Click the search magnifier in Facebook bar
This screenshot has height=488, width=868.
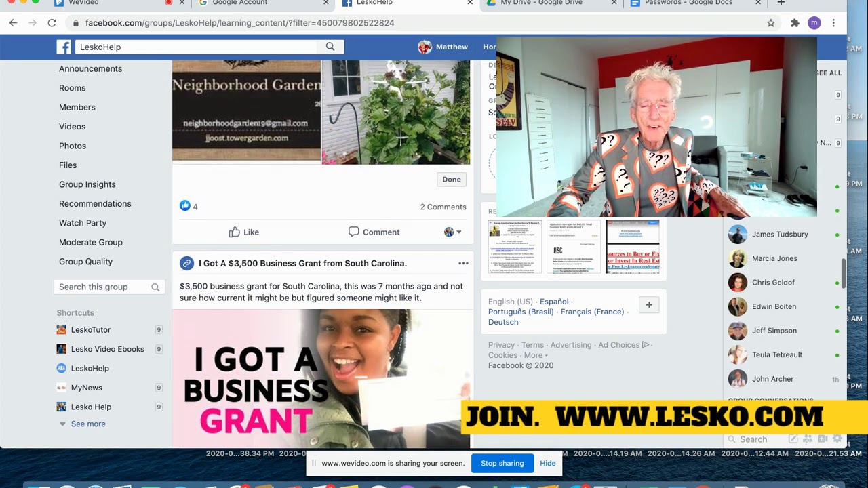330,47
